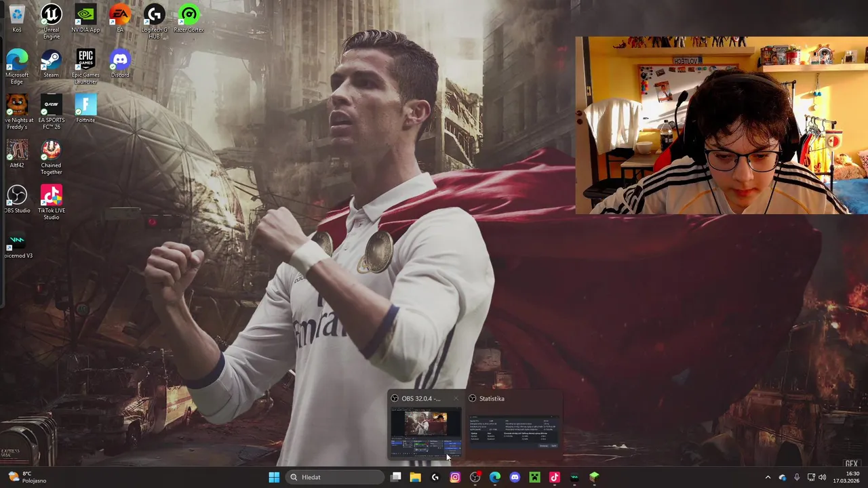868x488 pixels.
Task: Select the Steam desktop icon
Action: coord(51,64)
